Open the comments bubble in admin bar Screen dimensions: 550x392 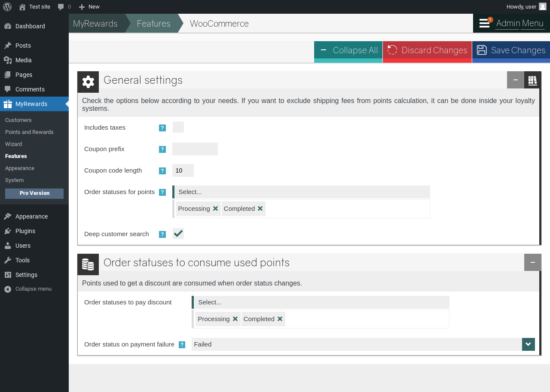point(64,7)
